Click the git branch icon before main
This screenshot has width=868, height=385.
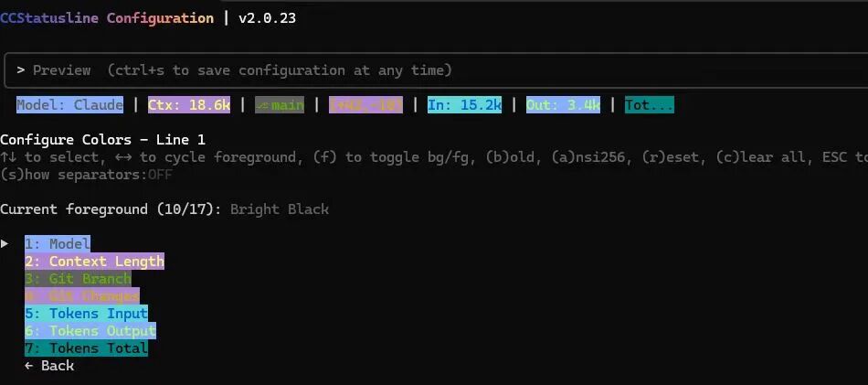click(262, 105)
